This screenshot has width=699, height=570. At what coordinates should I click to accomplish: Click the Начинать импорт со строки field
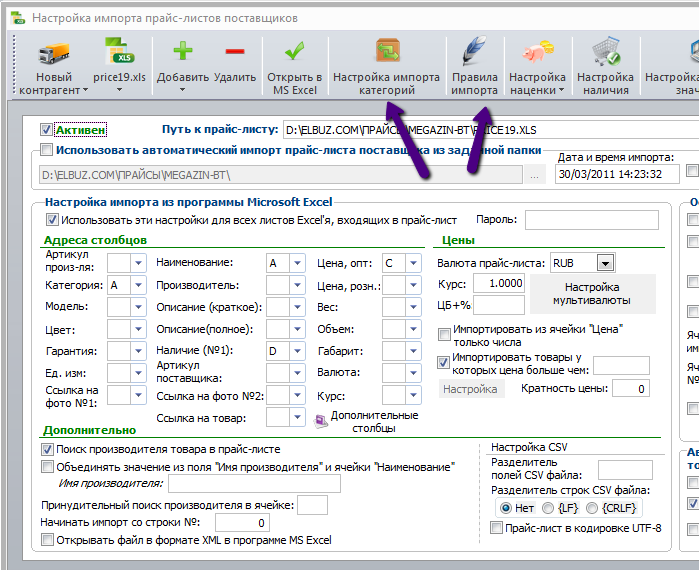coord(243,523)
